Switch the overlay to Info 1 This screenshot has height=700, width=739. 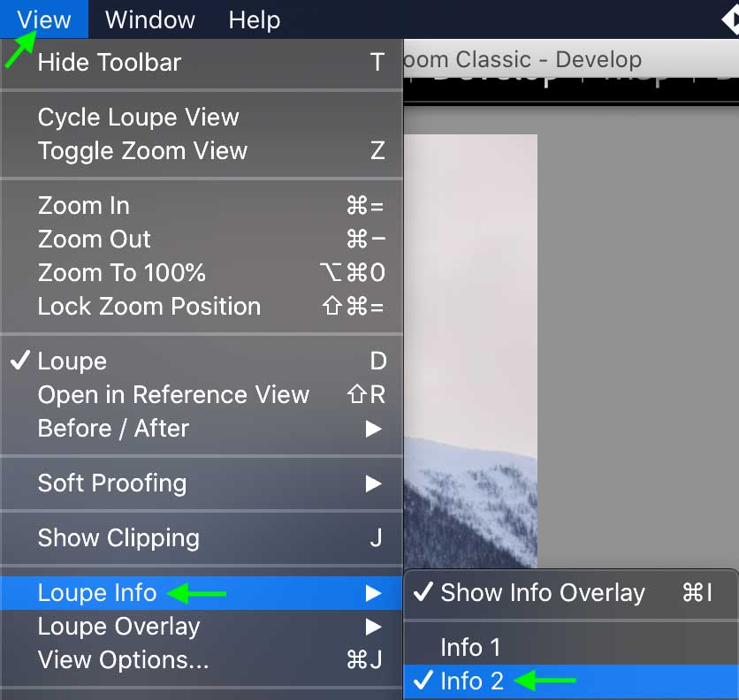[x=571, y=647]
